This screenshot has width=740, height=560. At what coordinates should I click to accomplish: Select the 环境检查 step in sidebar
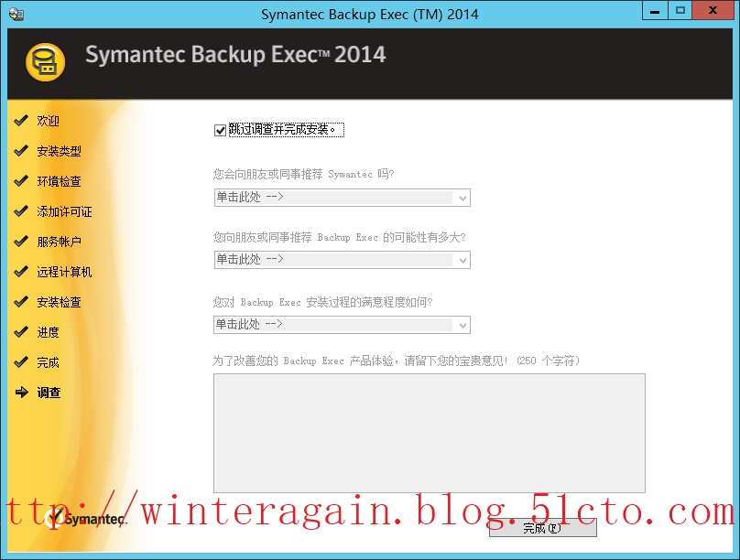click(x=59, y=181)
